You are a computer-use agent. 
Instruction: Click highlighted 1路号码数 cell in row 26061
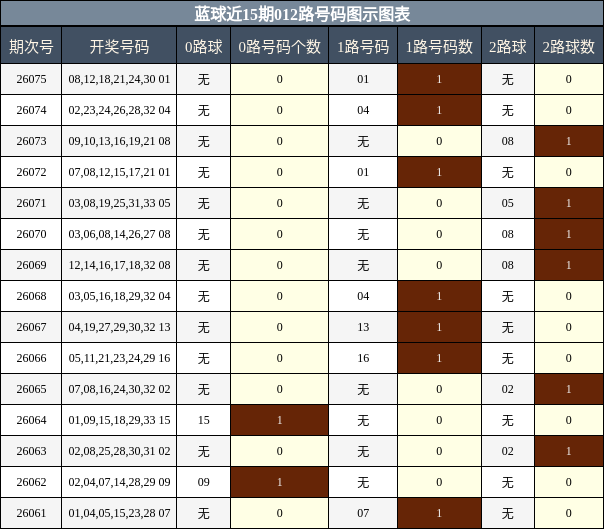click(439, 513)
